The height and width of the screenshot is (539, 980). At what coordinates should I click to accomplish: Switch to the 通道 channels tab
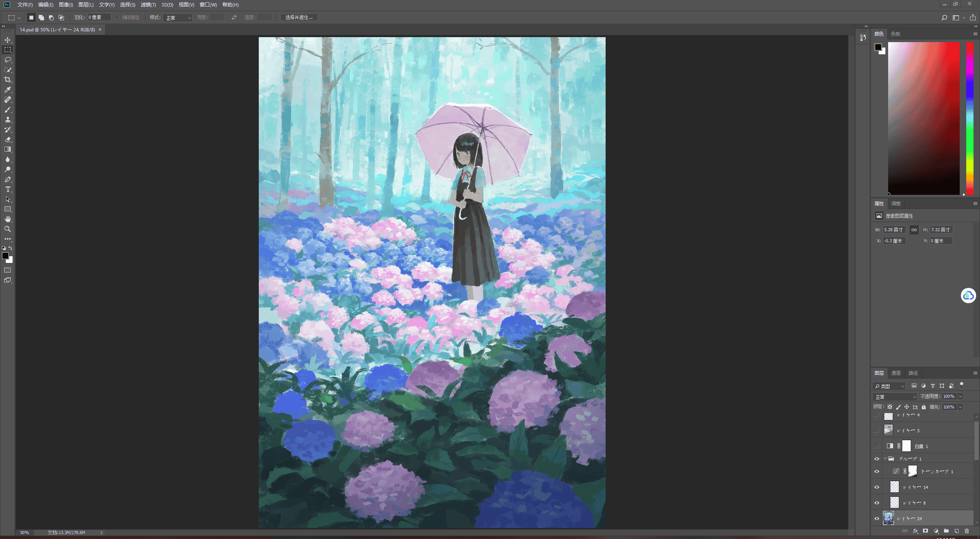pos(895,373)
